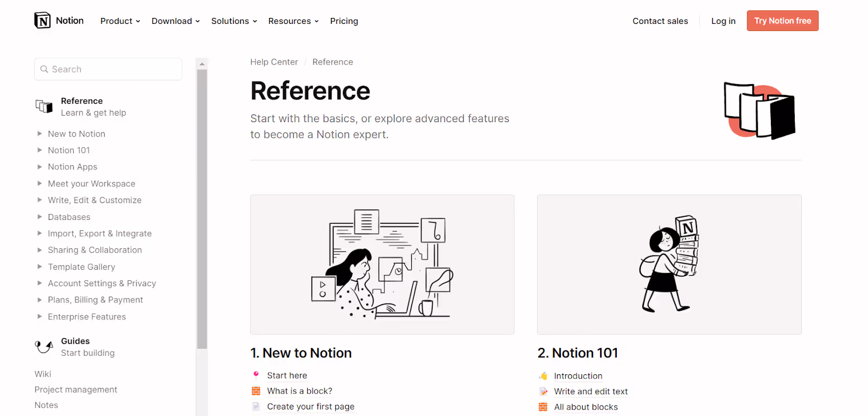868x416 pixels.
Task: Select 'Databases' in sidebar
Action: 69,217
